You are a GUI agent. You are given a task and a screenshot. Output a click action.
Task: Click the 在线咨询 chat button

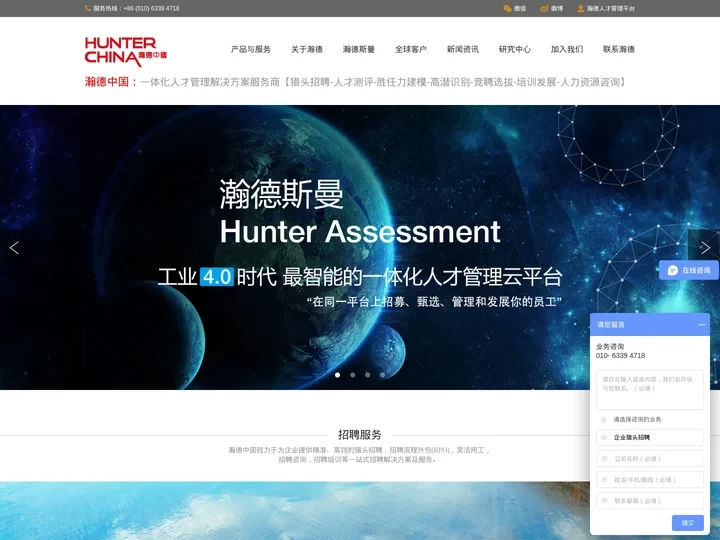pyautogui.click(x=689, y=270)
